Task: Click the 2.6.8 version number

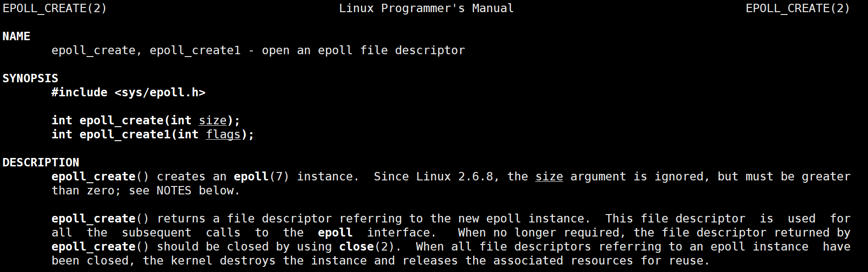Action: point(475,177)
